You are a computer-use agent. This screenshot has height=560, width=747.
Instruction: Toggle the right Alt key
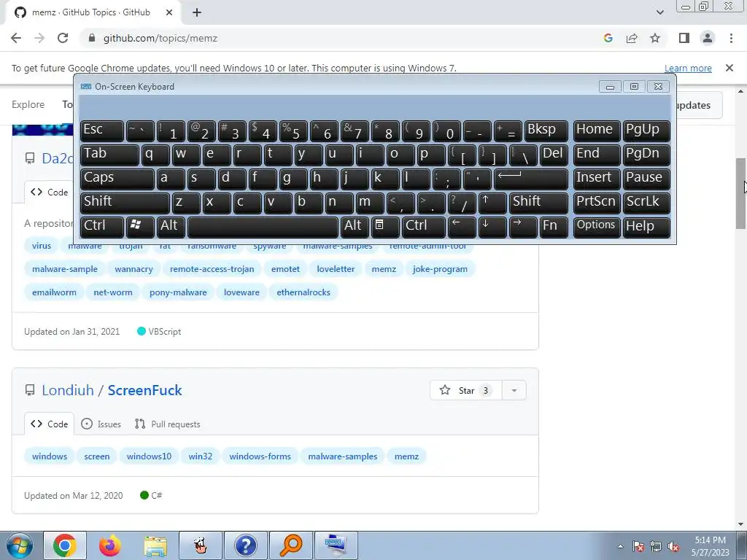pyautogui.click(x=355, y=227)
